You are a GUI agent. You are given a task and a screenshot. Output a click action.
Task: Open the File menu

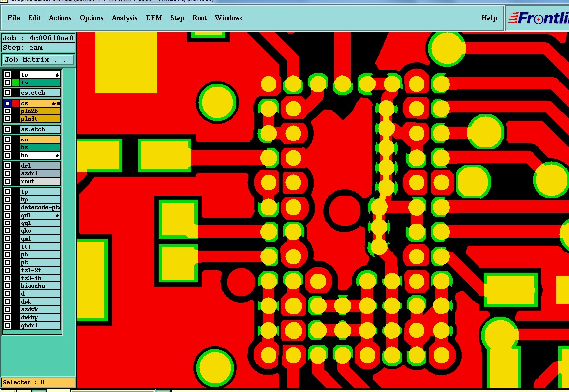pos(14,18)
